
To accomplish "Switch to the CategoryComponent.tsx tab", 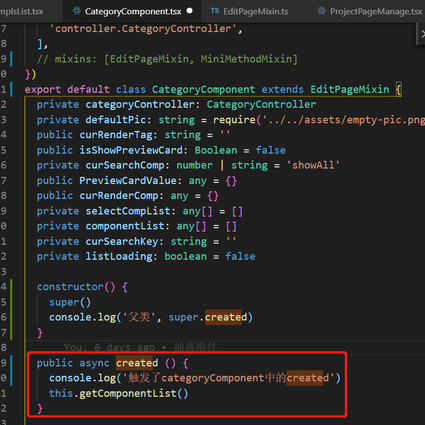I will 132,11.
